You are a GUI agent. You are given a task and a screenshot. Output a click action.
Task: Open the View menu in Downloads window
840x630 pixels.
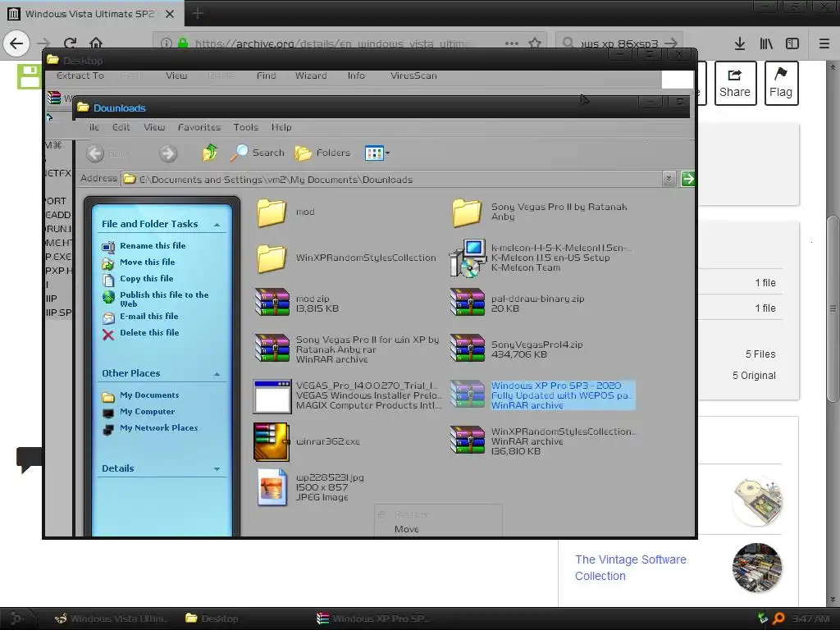pyautogui.click(x=154, y=127)
